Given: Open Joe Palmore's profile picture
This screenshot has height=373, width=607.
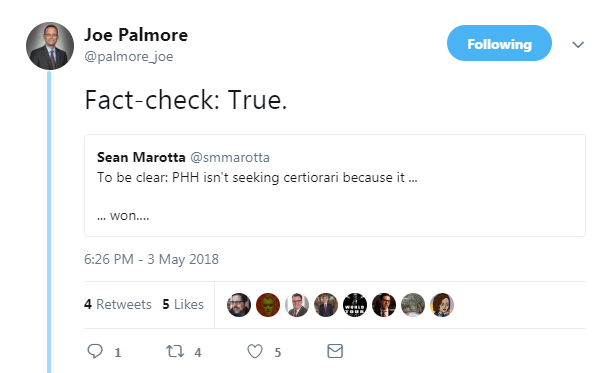Looking at the screenshot, I should tap(50, 46).
